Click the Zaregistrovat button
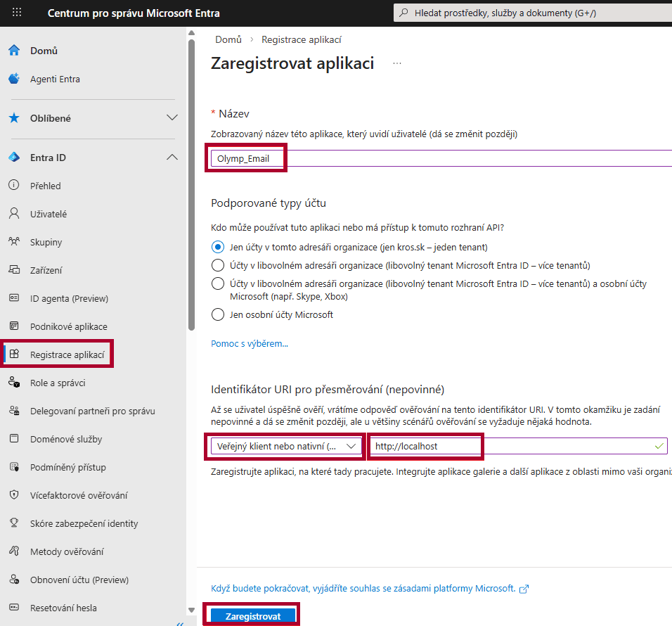Viewport: 672px width, 626px height. pos(252,616)
